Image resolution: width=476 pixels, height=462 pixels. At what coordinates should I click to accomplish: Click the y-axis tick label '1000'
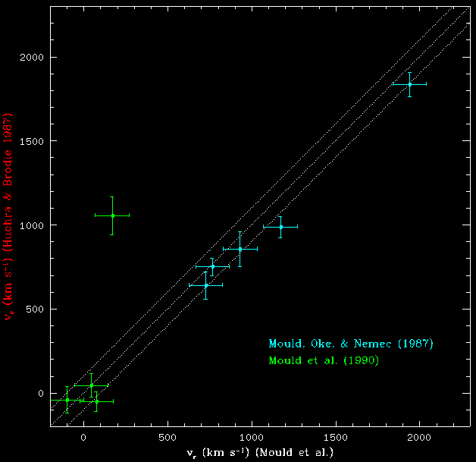pyautogui.click(x=32, y=225)
